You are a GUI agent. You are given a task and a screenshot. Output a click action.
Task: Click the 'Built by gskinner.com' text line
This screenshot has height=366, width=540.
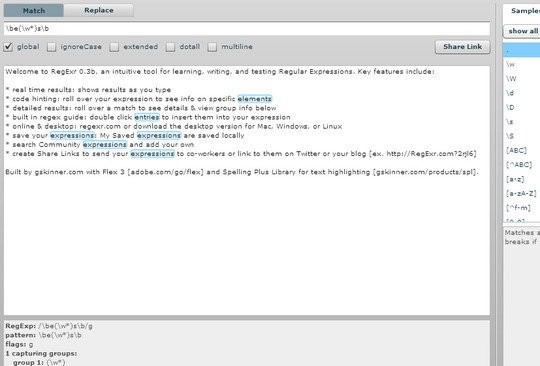[x=242, y=172]
